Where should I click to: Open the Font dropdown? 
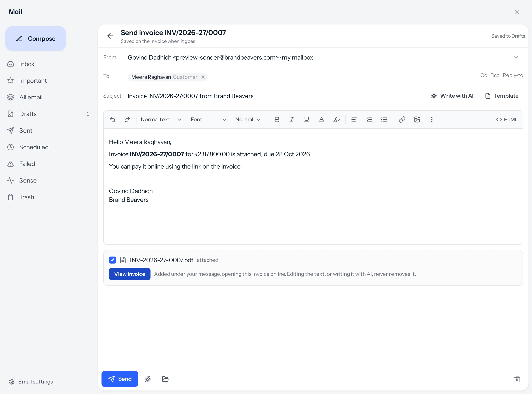click(208, 120)
